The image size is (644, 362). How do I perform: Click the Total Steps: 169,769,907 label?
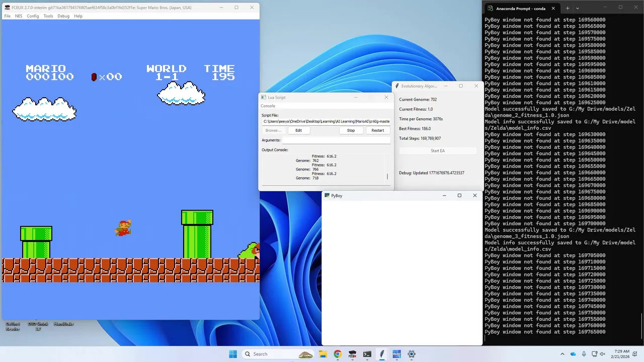(x=420, y=138)
